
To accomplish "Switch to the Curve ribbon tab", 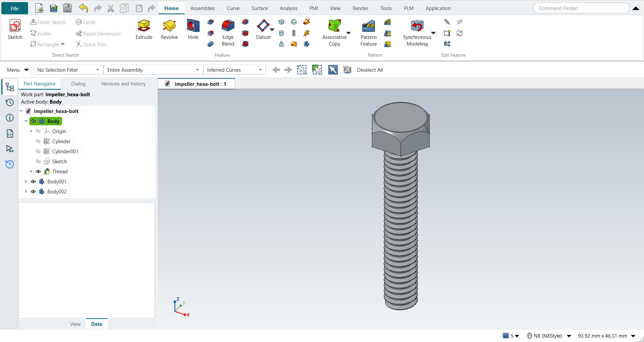I will [233, 8].
